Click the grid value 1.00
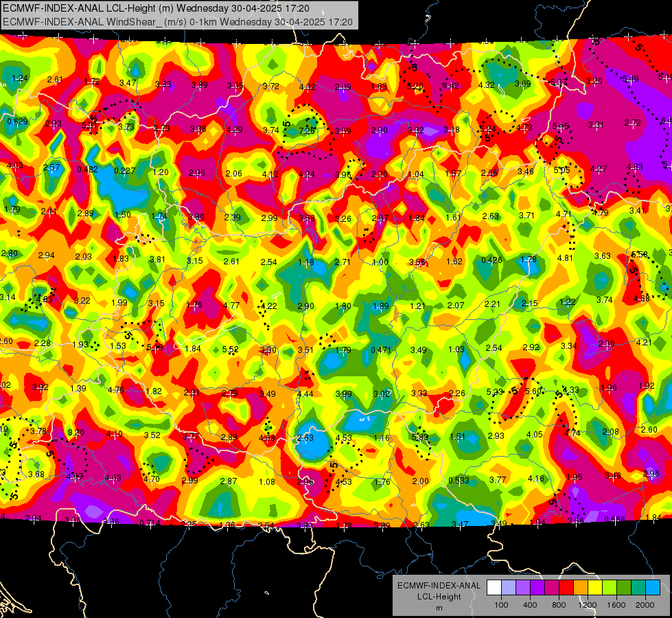 [380, 262]
